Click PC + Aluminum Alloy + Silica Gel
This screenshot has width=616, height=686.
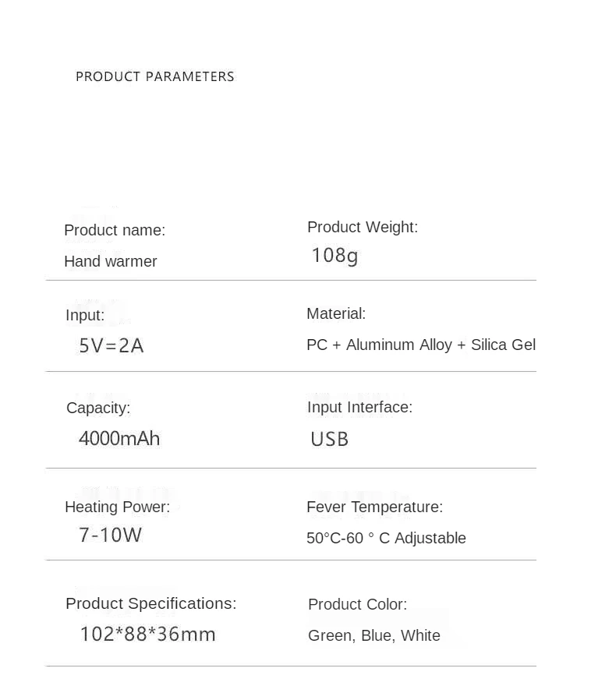click(x=421, y=345)
